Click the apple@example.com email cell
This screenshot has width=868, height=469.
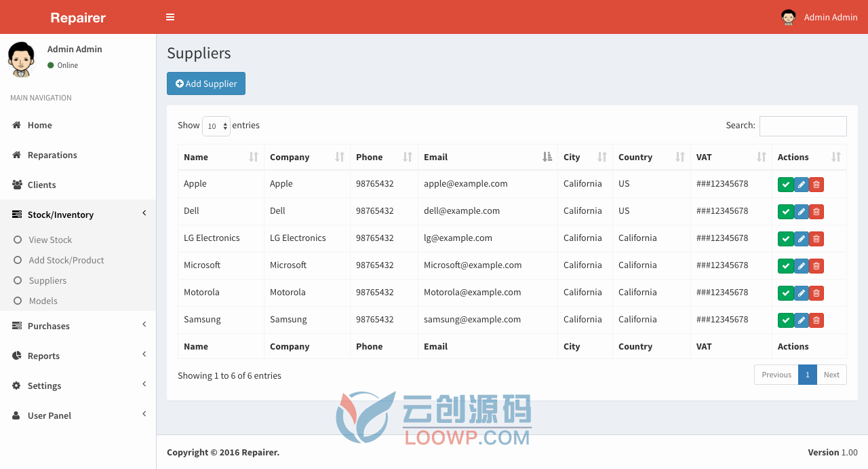pos(488,184)
